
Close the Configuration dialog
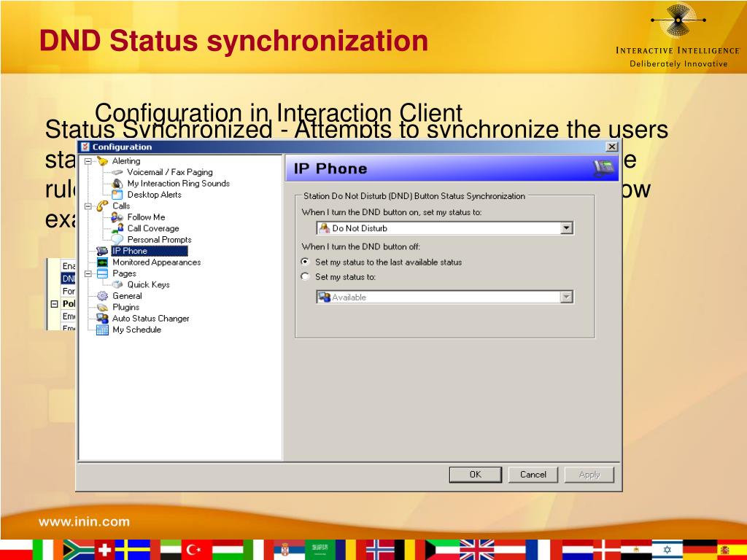[x=612, y=147]
